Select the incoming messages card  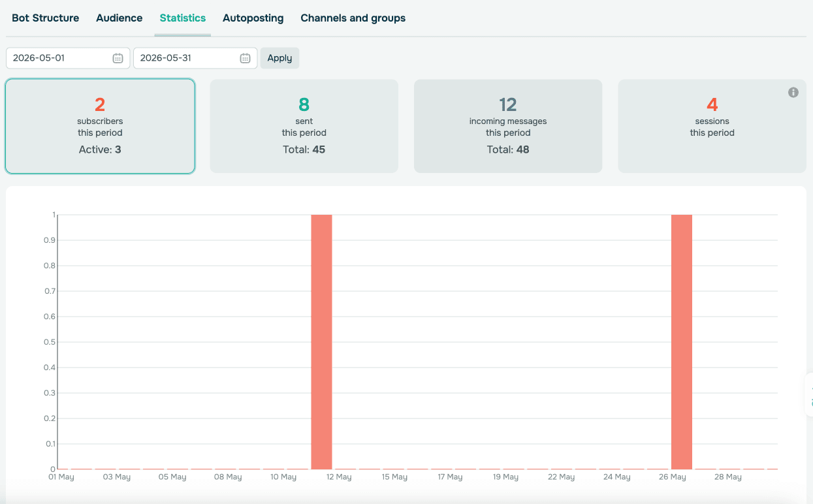pos(508,126)
